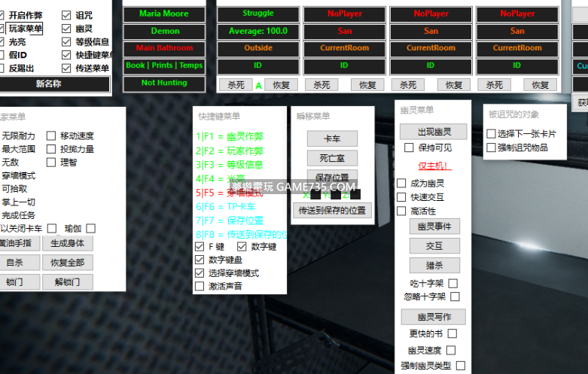
Task: Uncheck the 数字键盘 checkbox
Action: [200, 260]
